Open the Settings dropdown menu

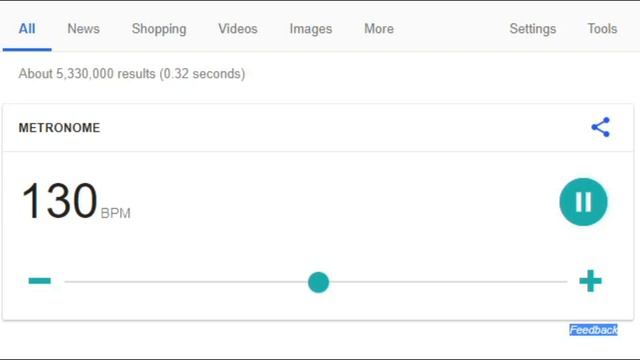tap(533, 29)
